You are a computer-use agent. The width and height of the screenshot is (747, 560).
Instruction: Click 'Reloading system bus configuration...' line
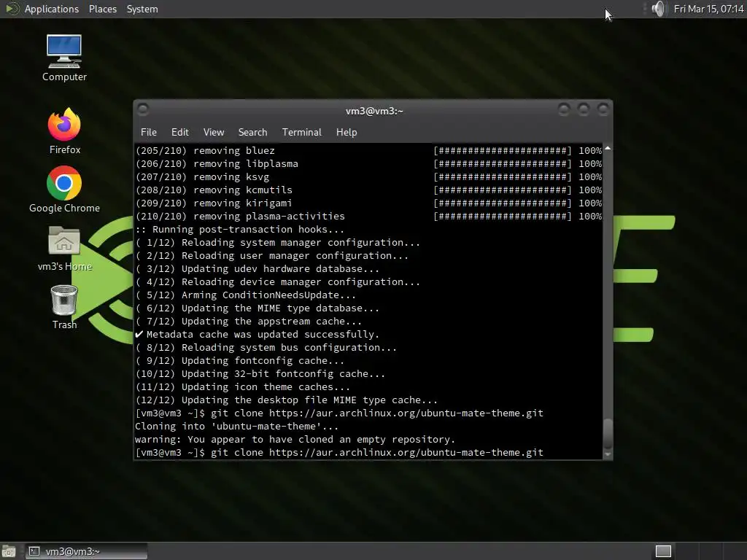(266, 348)
